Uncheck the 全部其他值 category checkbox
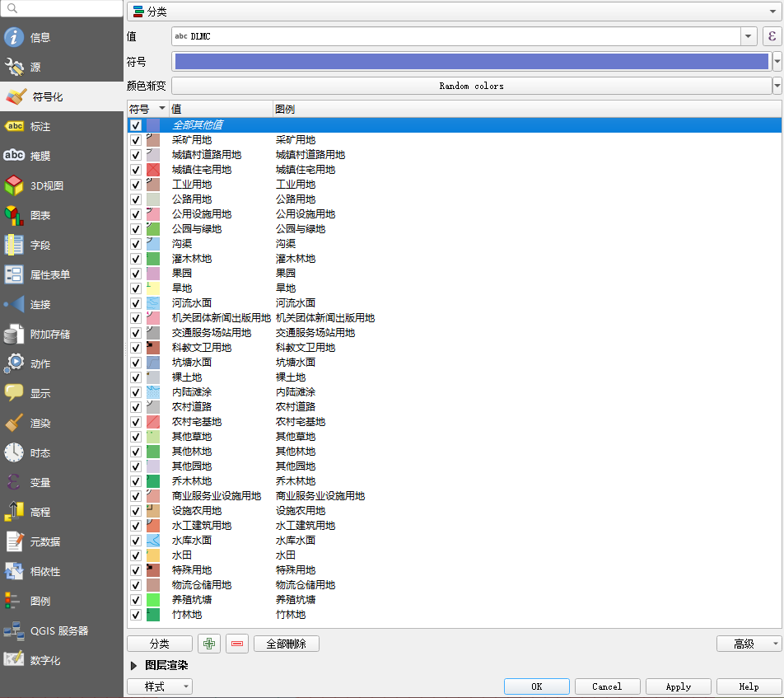The height and width of the screenshot is (698, 784). click(x=136, y=125)
